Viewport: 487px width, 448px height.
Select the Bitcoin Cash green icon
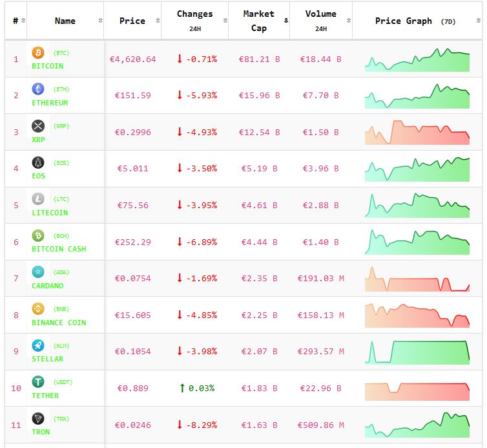click(38, 235)
